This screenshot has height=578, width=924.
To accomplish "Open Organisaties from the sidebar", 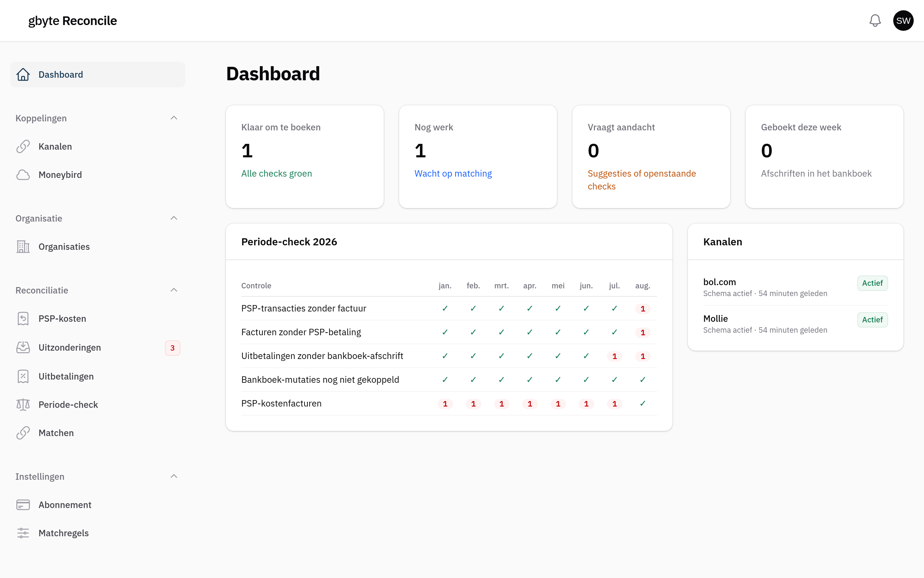I will (x=98, y=247).
